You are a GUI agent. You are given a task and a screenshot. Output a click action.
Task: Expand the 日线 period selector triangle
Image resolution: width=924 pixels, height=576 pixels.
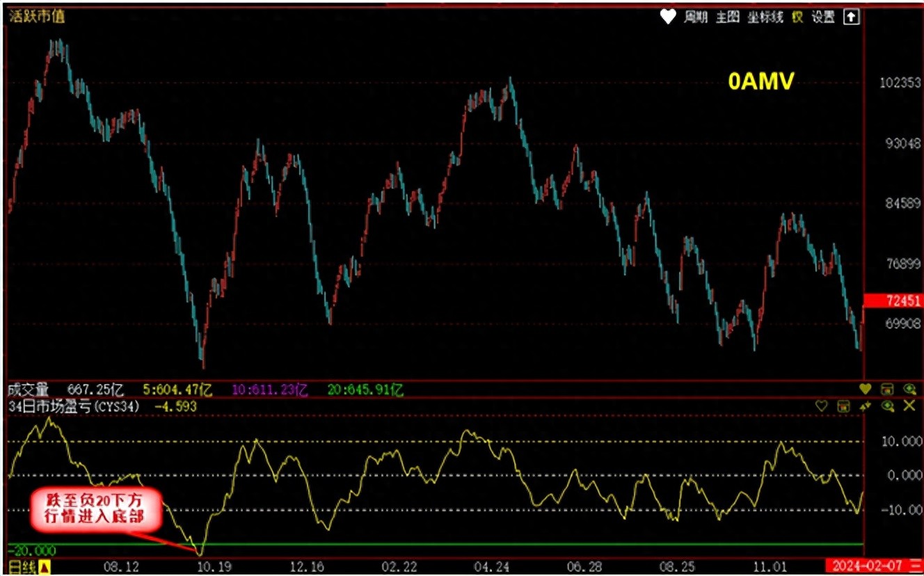click(45, 567)
